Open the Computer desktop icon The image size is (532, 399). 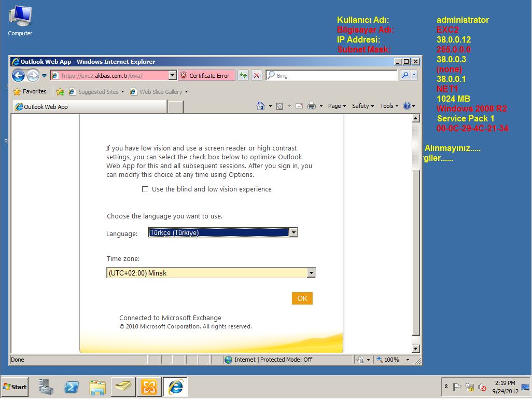20,21
